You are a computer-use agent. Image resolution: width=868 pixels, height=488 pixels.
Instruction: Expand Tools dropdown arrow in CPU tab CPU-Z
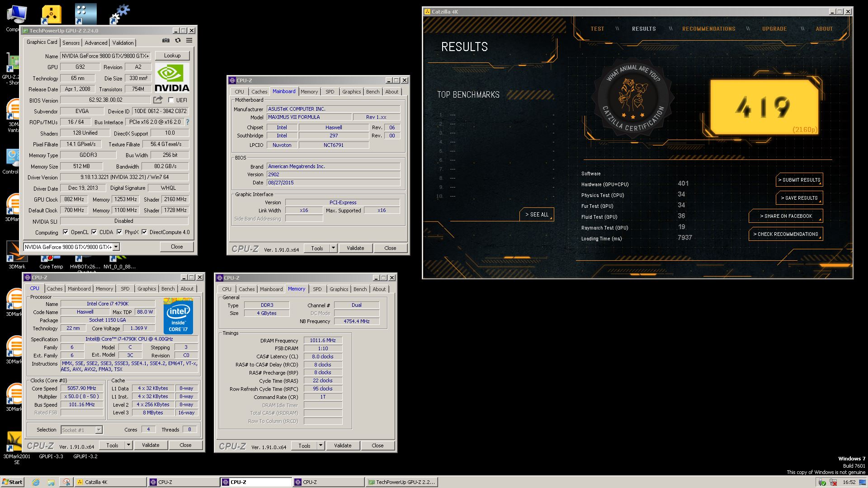128,445
